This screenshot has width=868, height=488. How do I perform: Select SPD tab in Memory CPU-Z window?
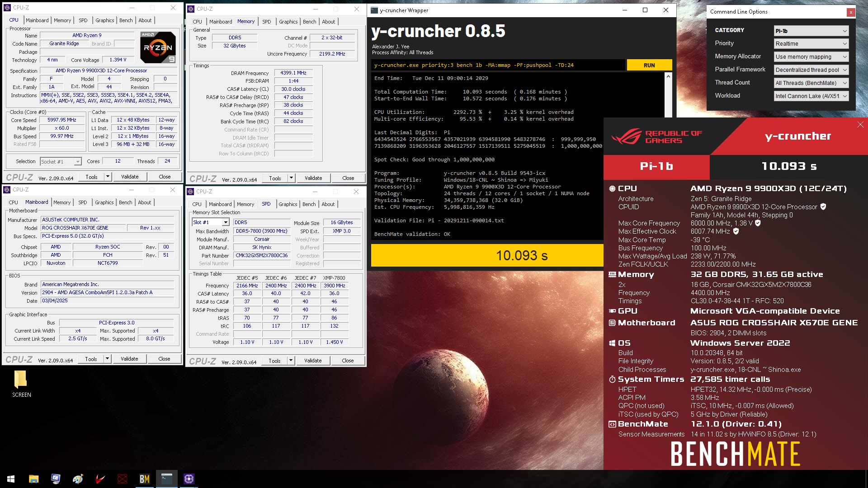pyautogui.click(x=267, y=22)
